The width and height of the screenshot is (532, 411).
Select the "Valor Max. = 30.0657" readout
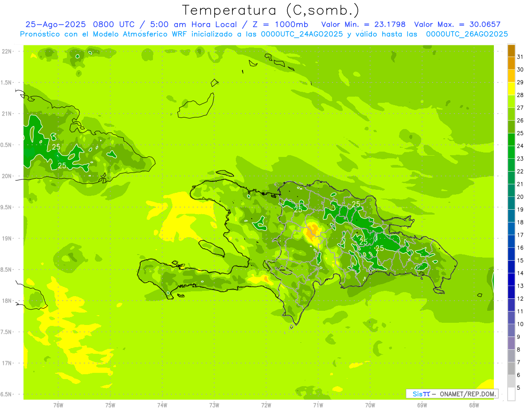click(457, 25)
